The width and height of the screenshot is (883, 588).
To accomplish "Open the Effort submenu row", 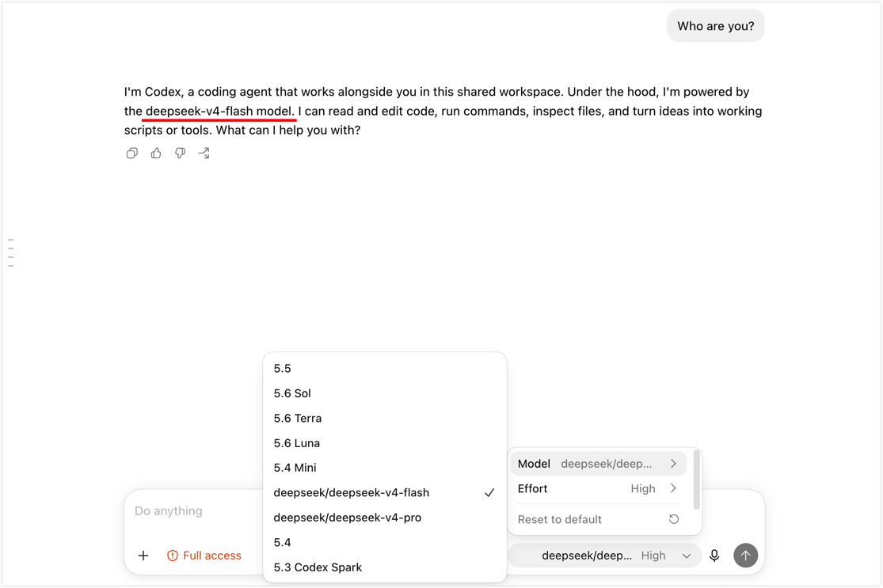I will (598, 488).
